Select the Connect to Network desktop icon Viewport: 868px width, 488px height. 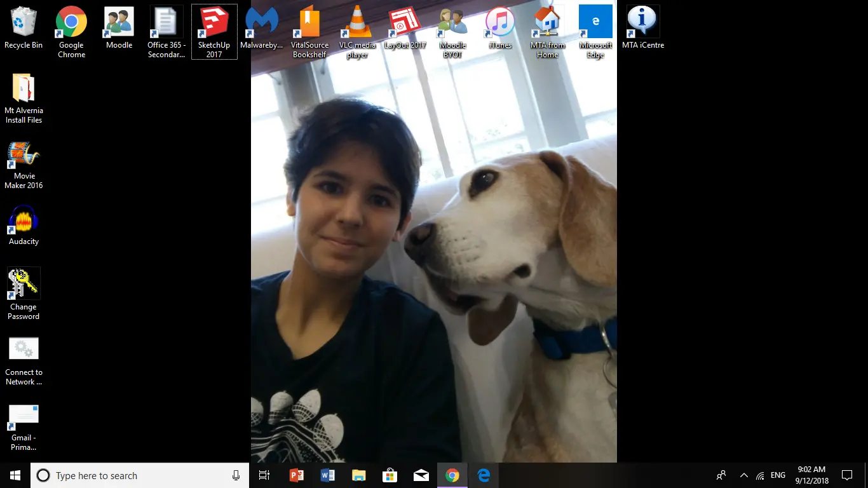click(x=24, y=360)
